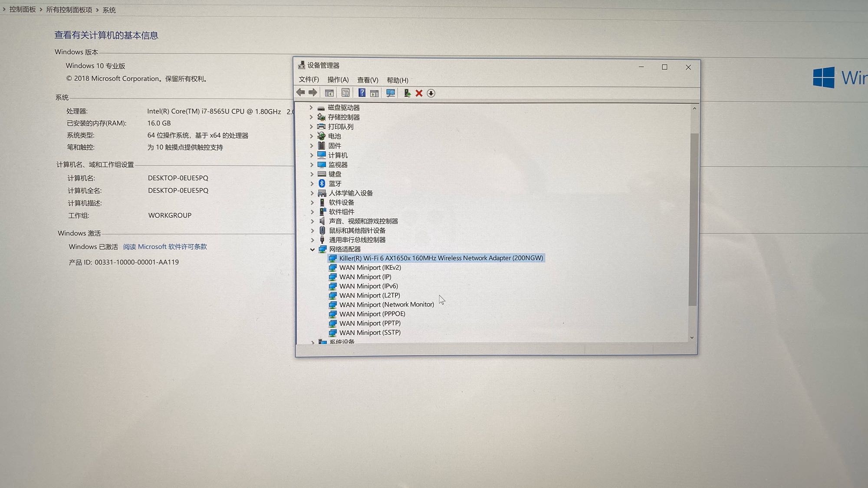The image size is (868, 488).
Task: Click the red X uninstall device icon
Action: [x=419, y=93]
